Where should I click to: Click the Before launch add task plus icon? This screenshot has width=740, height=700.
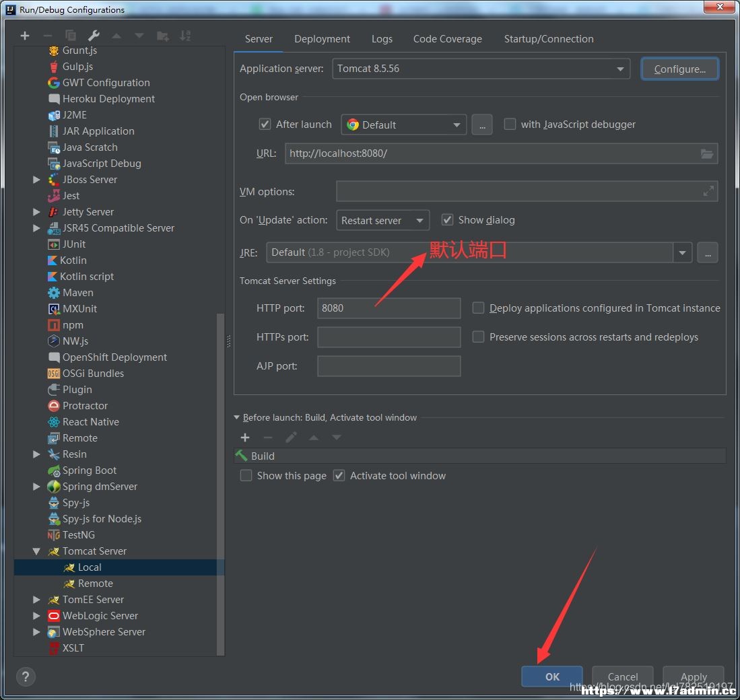pos(245,438)
